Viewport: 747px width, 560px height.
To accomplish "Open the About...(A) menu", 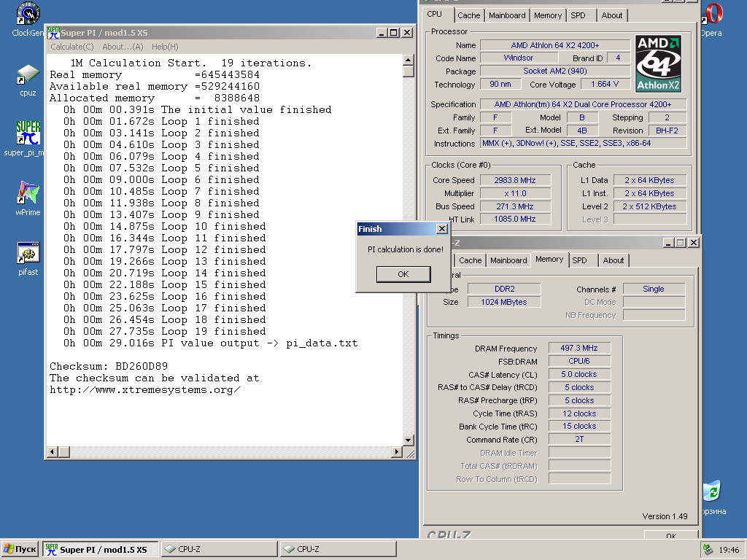I will pos(123,47).
